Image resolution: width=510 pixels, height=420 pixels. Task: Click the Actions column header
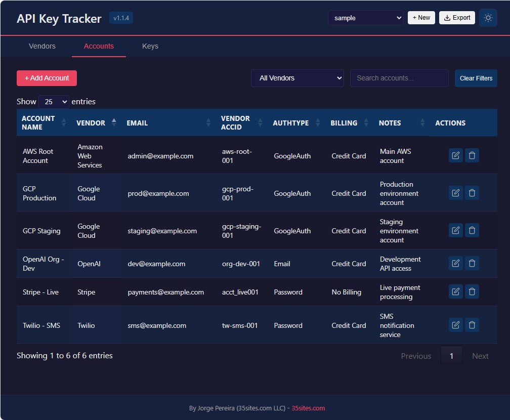[450, 122]
